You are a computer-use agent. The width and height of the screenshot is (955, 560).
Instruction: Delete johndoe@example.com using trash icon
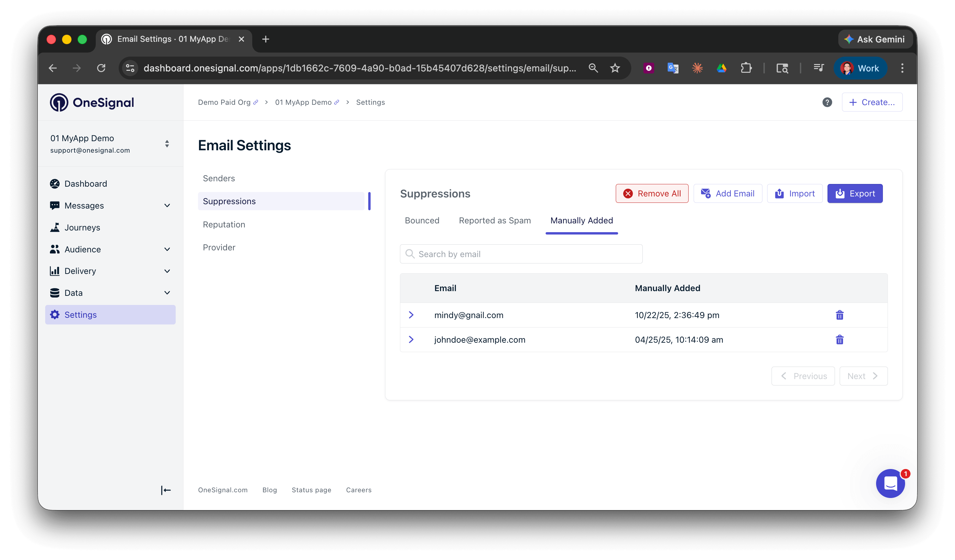click(840, 340)
